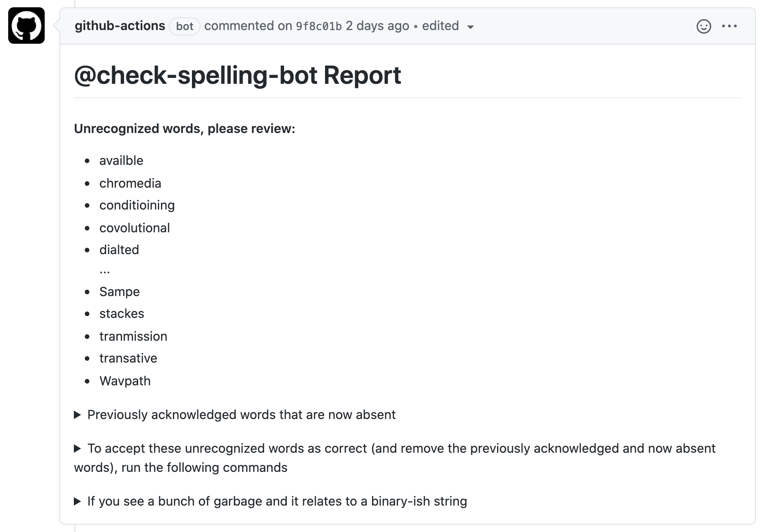Image resolution: width=765 pixels, height=532 pixels.
Task: Click the word 'conditioining'
Action: click(x=137, y=205)
